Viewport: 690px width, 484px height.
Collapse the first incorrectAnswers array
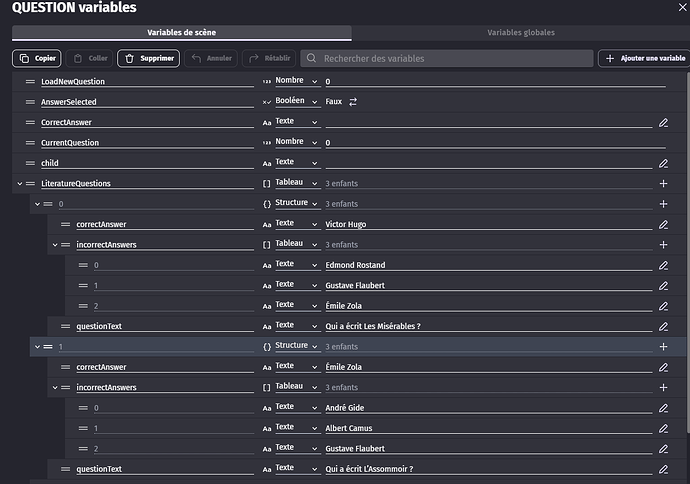click(x=55, y=245)
